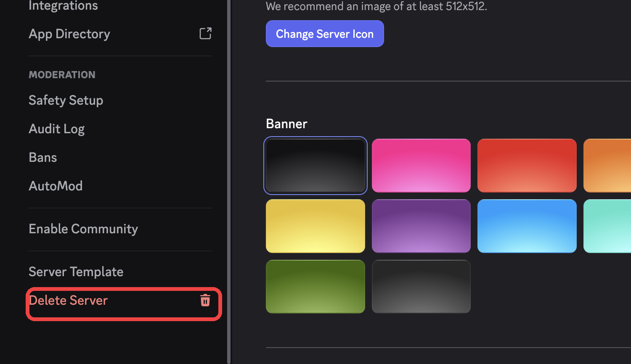Screen dimensions: 631x364
Task: Choose the teal banner swatch
Action: 607,226
